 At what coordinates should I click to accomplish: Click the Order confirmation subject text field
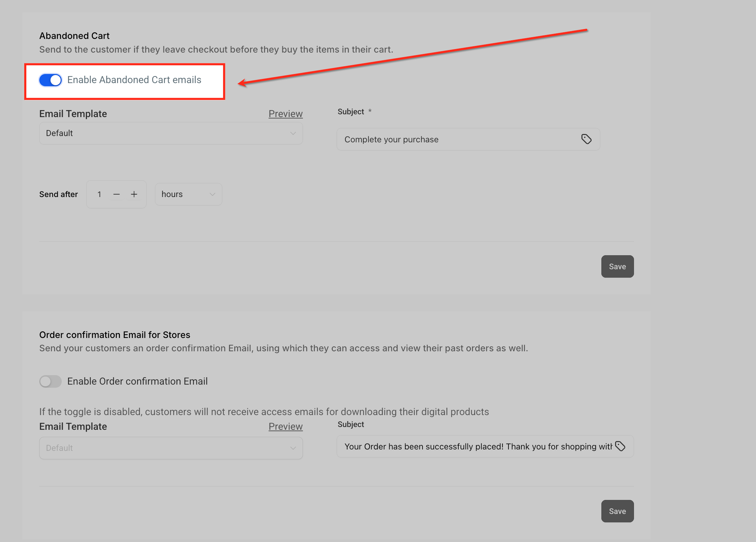(477, 447)
